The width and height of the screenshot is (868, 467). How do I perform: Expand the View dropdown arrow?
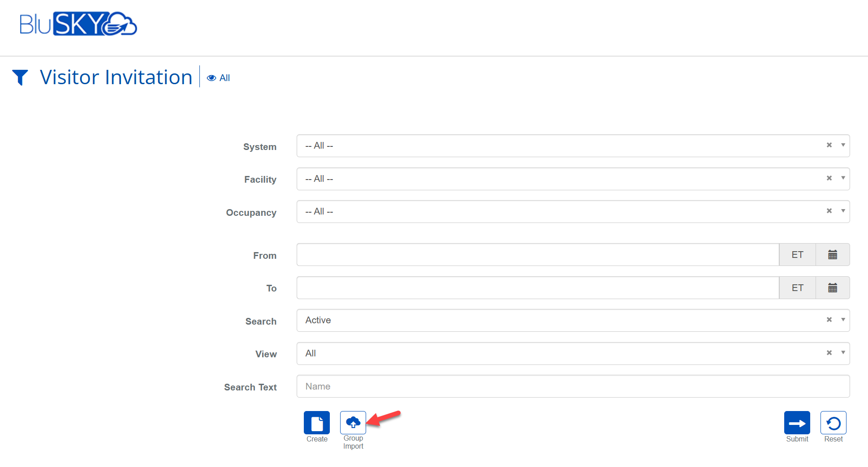click(843, 353)
